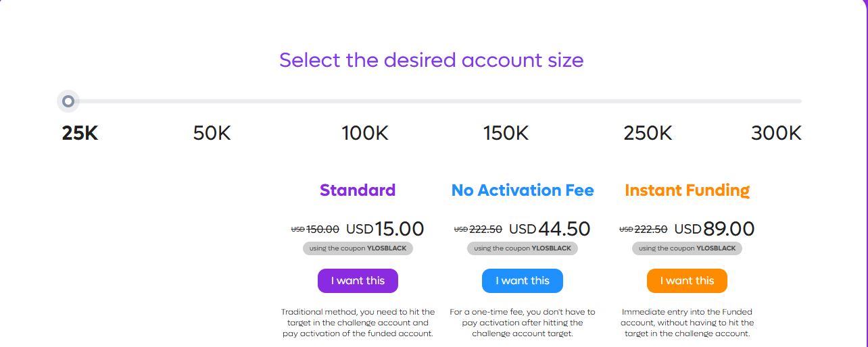Screen dimensions: 868x347
Task: Click the Instant Funding heading
Action: click(x=687, y=190)
